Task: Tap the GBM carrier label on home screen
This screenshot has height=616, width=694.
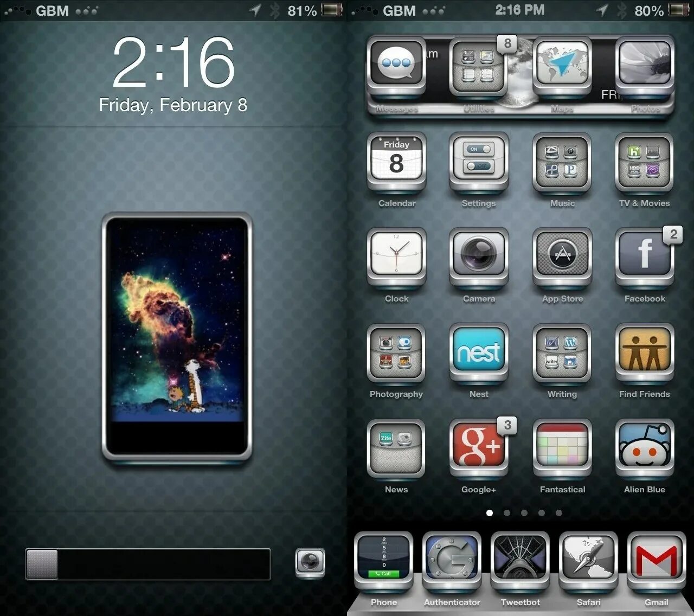Action: [x=400, y=10]
